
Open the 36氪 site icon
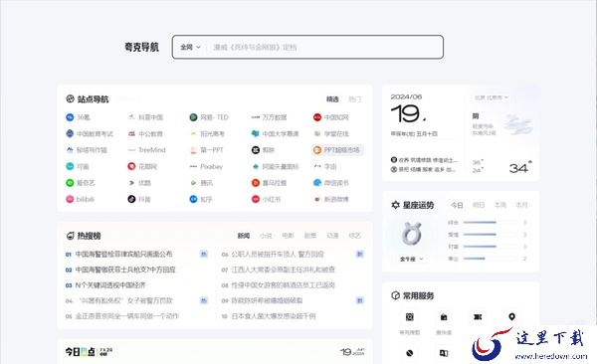(x=70, y=117)
